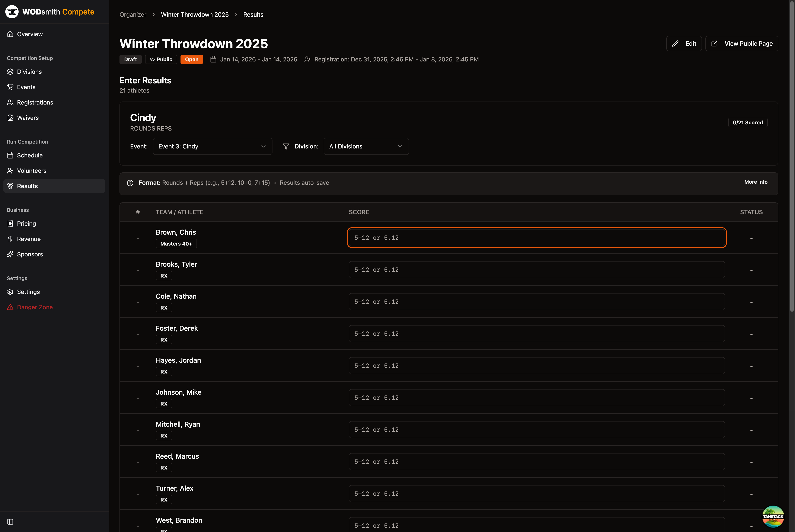
Task: Click RX badge under Brooks, Tyler
Action: point(164,276)
